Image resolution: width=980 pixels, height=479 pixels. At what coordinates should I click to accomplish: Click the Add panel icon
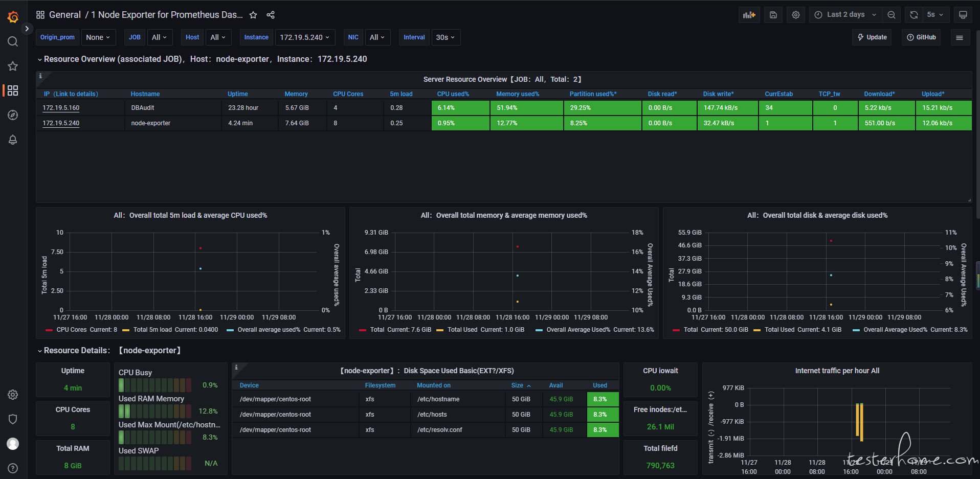pos(749,15)
